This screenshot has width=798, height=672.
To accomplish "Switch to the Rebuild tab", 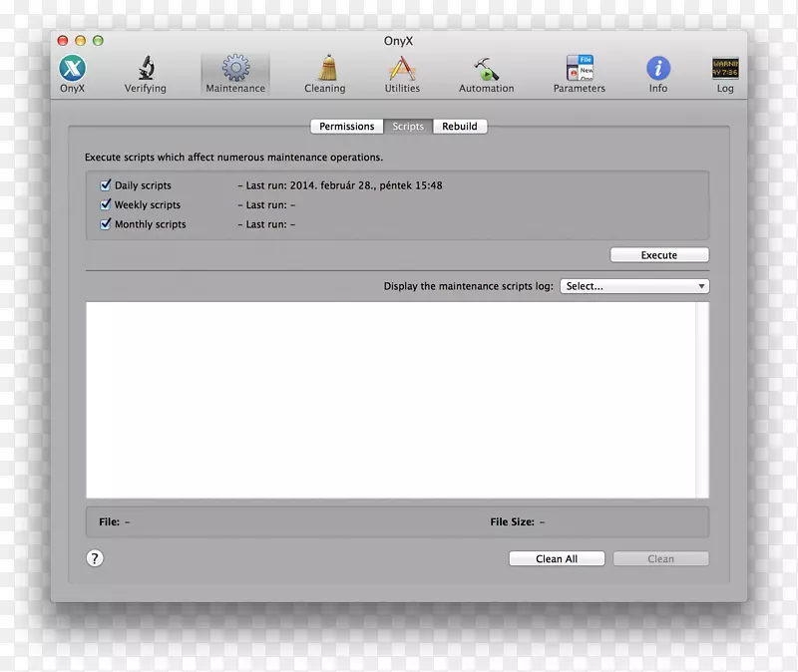I will coord(460,127).
